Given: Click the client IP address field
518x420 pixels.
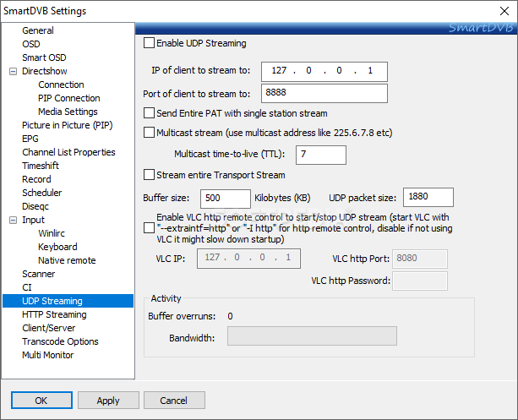Looking at the screenshot, I should click(324, 71).
